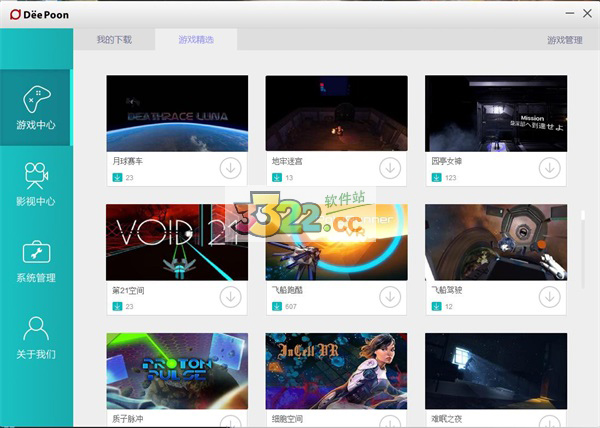Open the 地牢迷宫 dungeon thumbnail

pyautogui.click(x=337, y=113)
